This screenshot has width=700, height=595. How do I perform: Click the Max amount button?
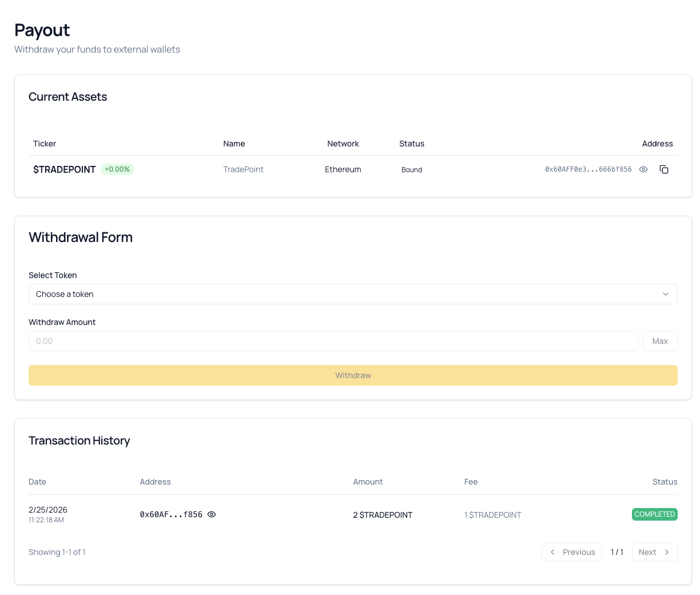[x=660, y=341]
